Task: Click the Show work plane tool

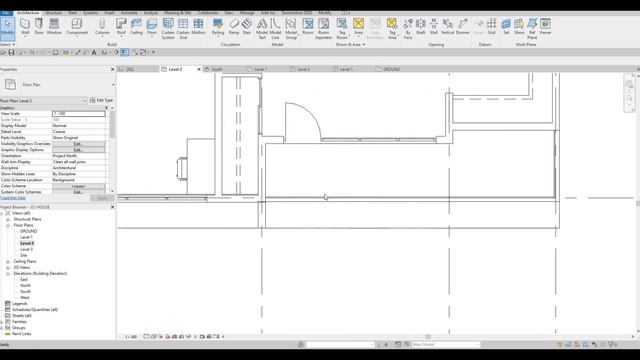Action: point(519,27)
